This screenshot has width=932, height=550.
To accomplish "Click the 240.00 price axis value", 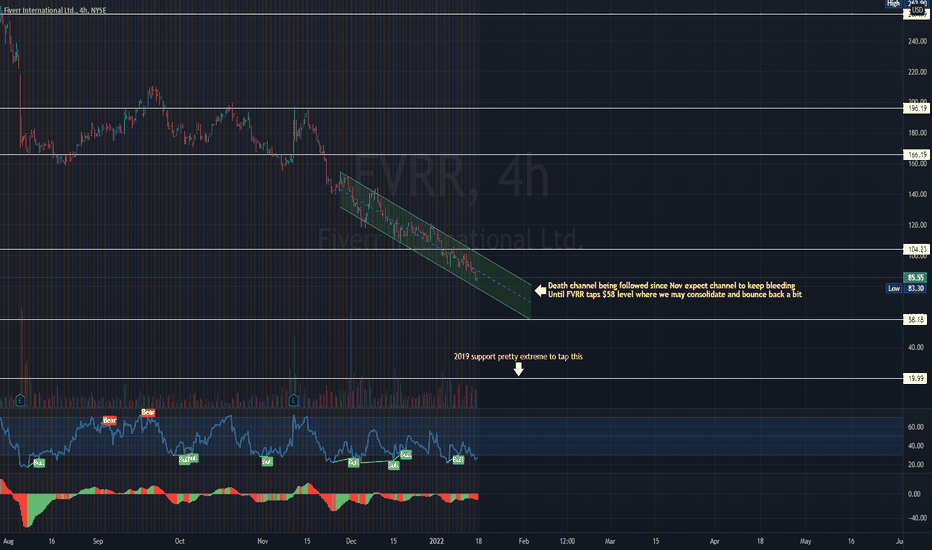I will click(917, 41).
